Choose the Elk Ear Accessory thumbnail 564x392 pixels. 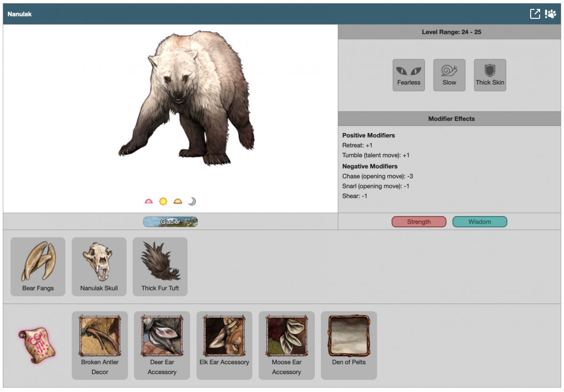click(224, 336)
